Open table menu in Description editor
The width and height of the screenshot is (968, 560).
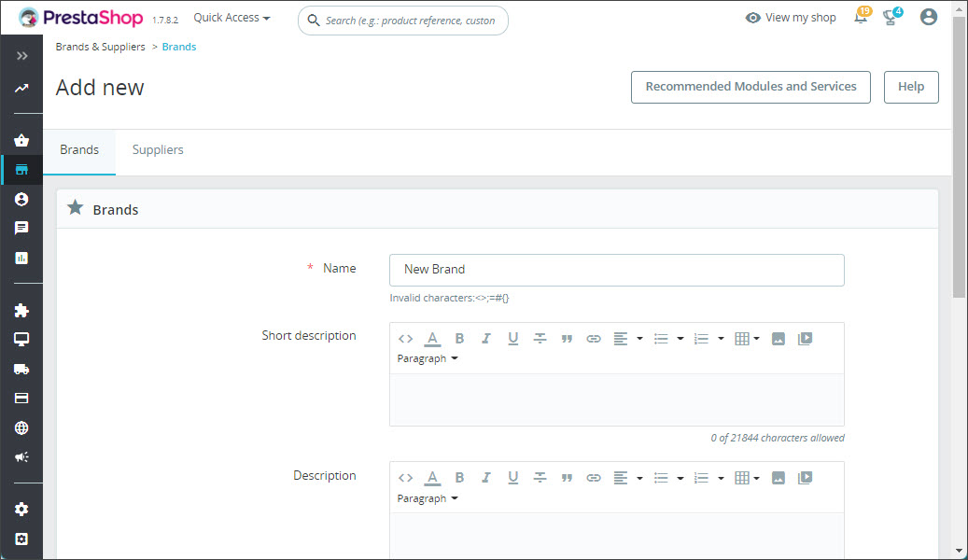pos(747,478)
